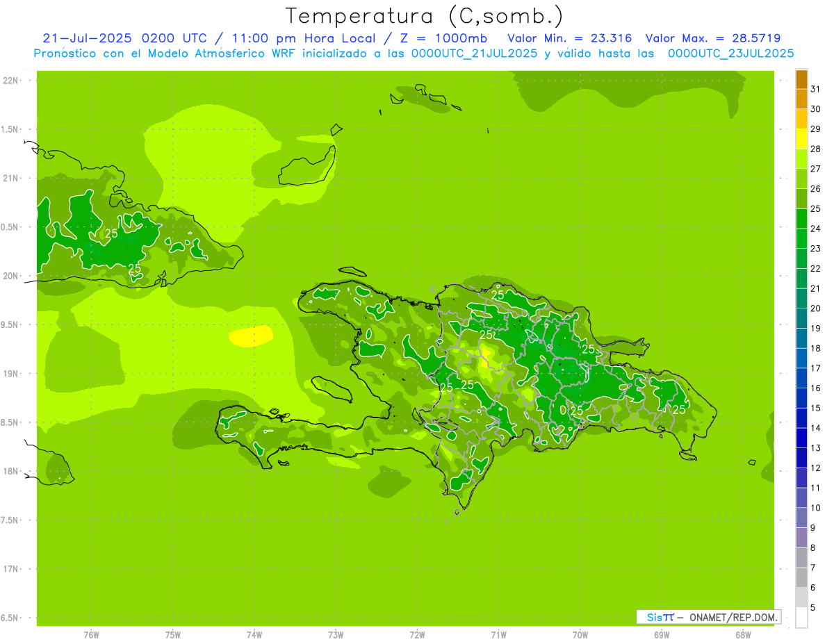Pick the gray legend swatch between 6 and 7
Image resolution: width=834 pixels, height=644 pixels.
point(801,577)
